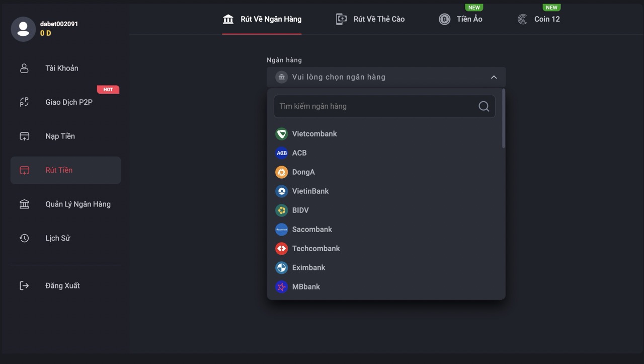Click the Lịch Sử history clock icon
Image resolution: width=644 pixels, height=364 pixels.
pos(24,238)
